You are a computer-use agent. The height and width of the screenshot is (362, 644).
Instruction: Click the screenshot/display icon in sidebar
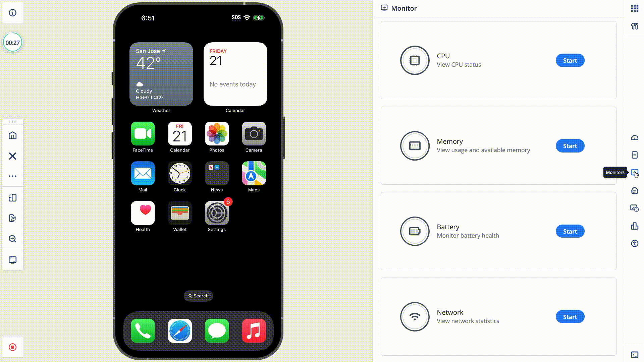12,260
